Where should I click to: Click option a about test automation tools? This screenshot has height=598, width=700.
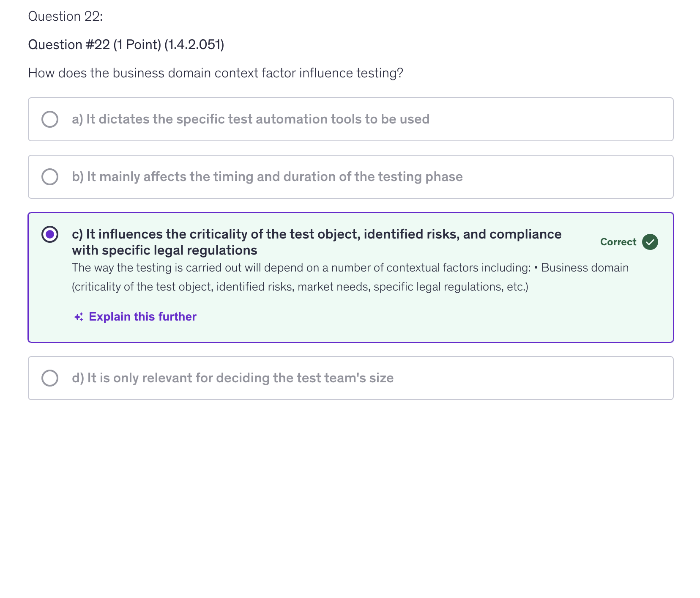pos(250,119)
